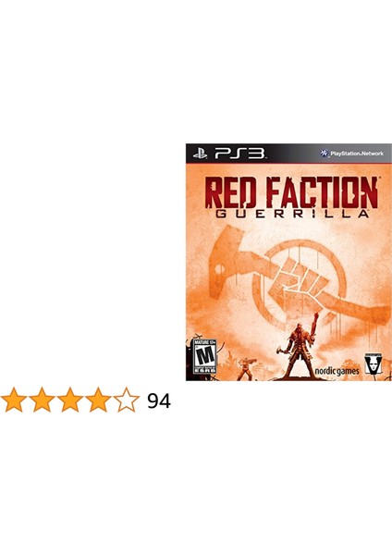This screenshot has height=555, width=392.
Task: Click the PS3 logo on cover
Action: pos(239,154)
